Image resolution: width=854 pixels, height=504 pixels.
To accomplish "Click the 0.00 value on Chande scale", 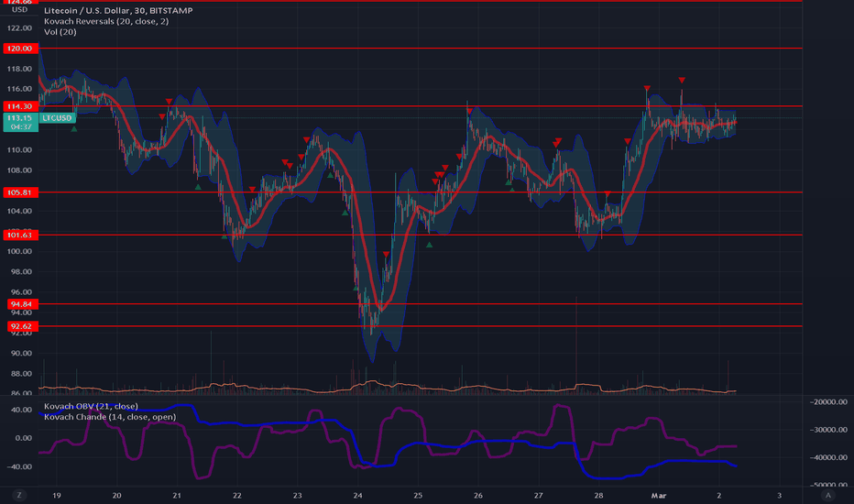I will (25, 437).
